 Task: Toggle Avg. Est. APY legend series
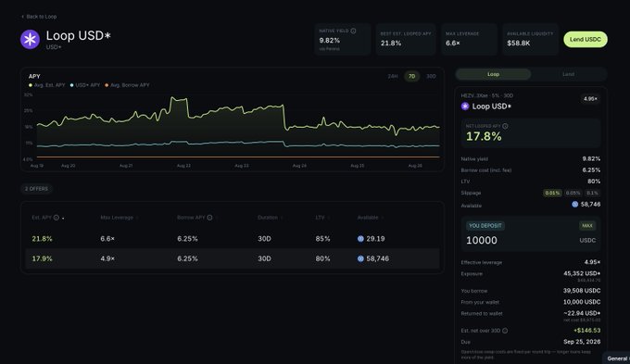[47, 85]
